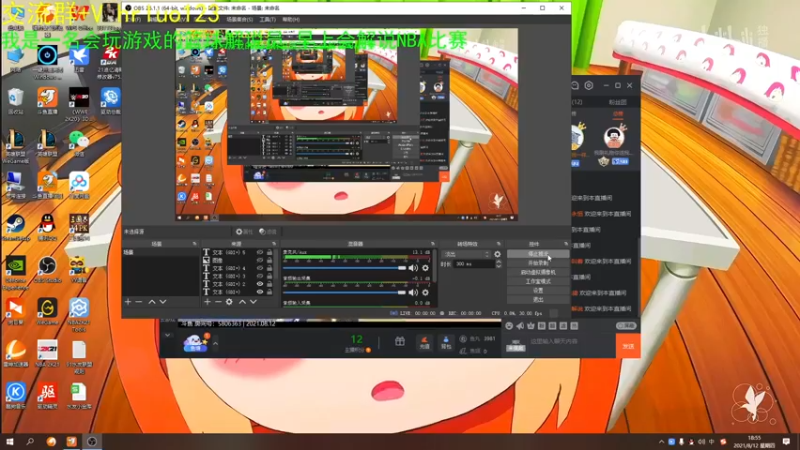Open the 工具(T) menu
This screenshot has height=450, width=800.
(267, 19)
